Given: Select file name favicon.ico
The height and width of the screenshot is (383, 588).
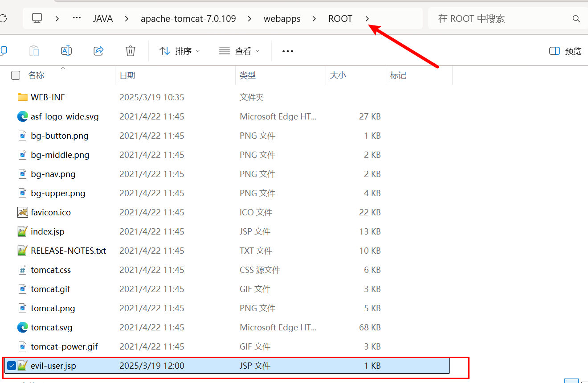Looking at the screenshot, I should click(x=51, y=212).
